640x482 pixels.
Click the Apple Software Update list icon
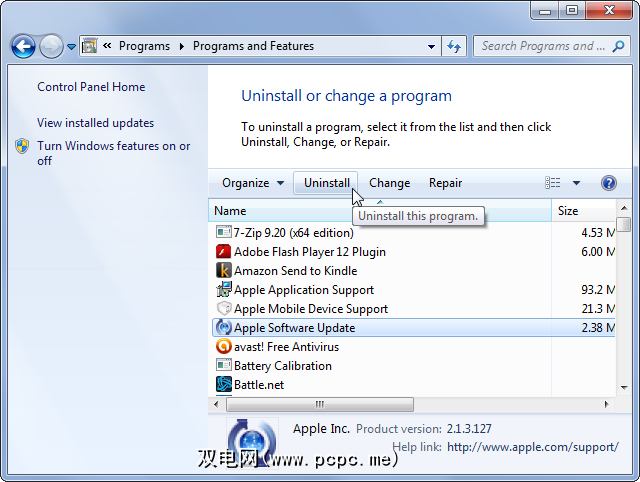(223, 327)
